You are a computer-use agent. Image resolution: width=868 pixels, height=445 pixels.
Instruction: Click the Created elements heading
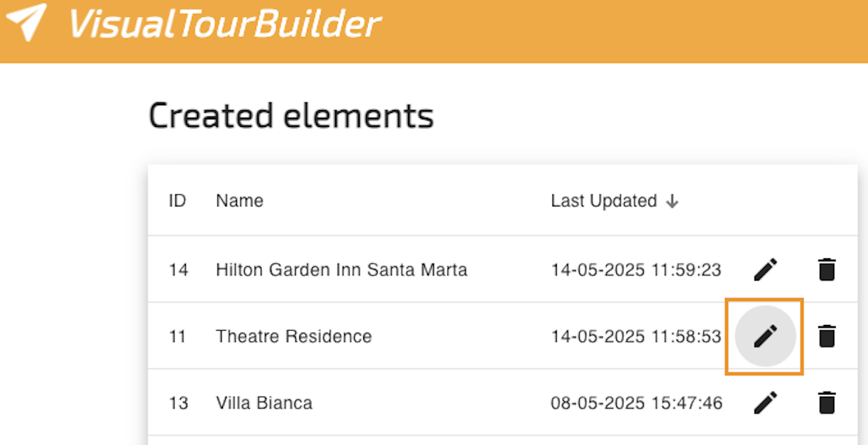pos(291,116)
